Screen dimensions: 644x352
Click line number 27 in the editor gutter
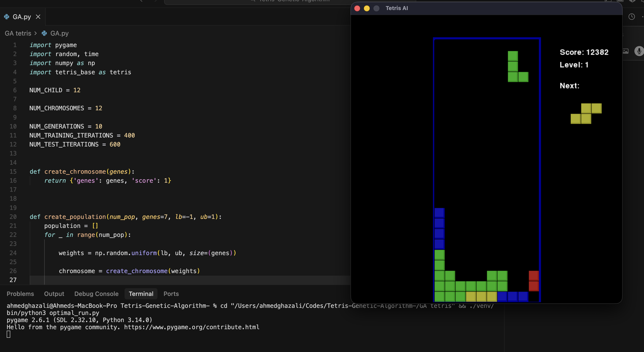(x=13, y=280)
